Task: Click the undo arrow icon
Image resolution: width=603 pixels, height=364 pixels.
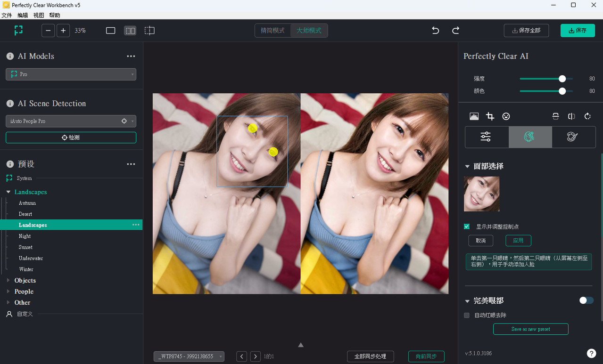Action: pyautogui.click(x=435, y=31)
